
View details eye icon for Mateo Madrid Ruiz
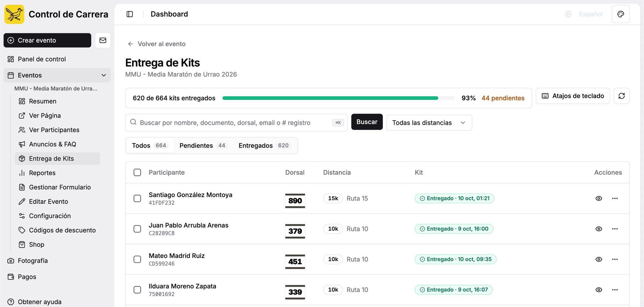point(599,259)
